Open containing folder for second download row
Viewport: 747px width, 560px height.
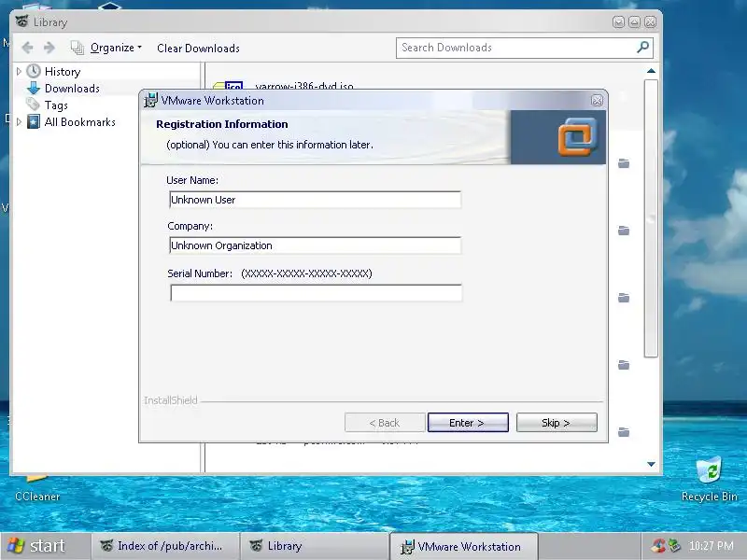pyautogui.click(x=624, y=231)
